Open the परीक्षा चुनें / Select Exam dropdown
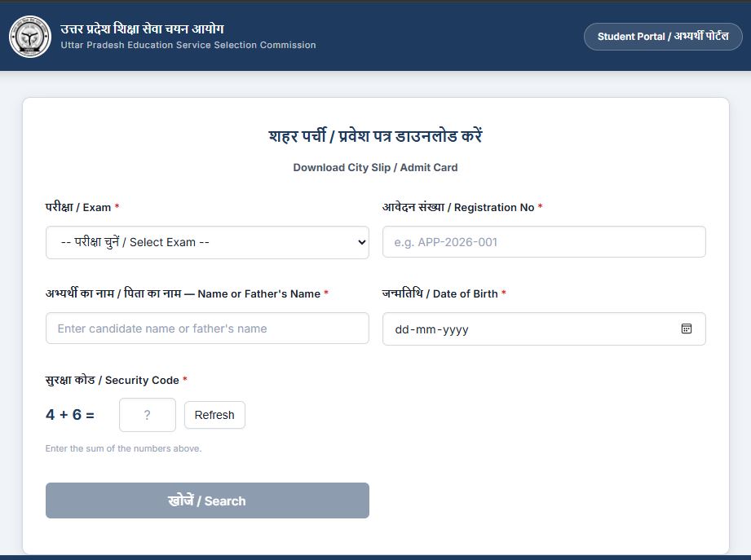 coord(207,241)
